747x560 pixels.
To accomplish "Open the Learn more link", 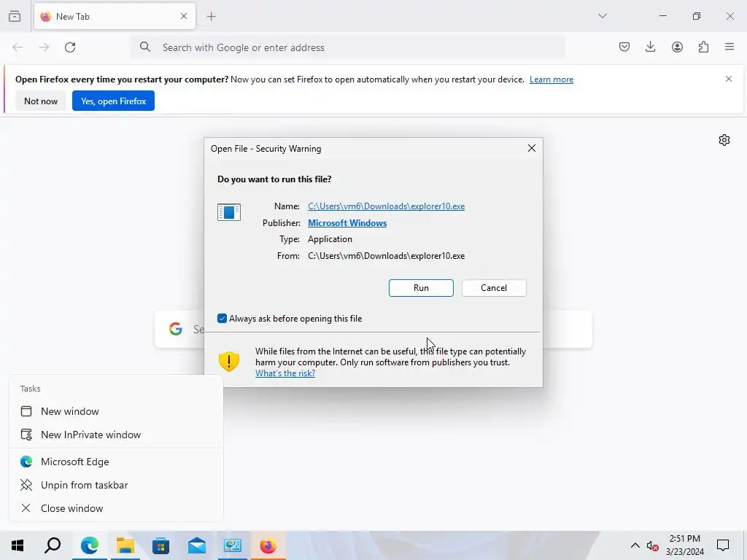I will pyautogui.click(x=551, y=79).
